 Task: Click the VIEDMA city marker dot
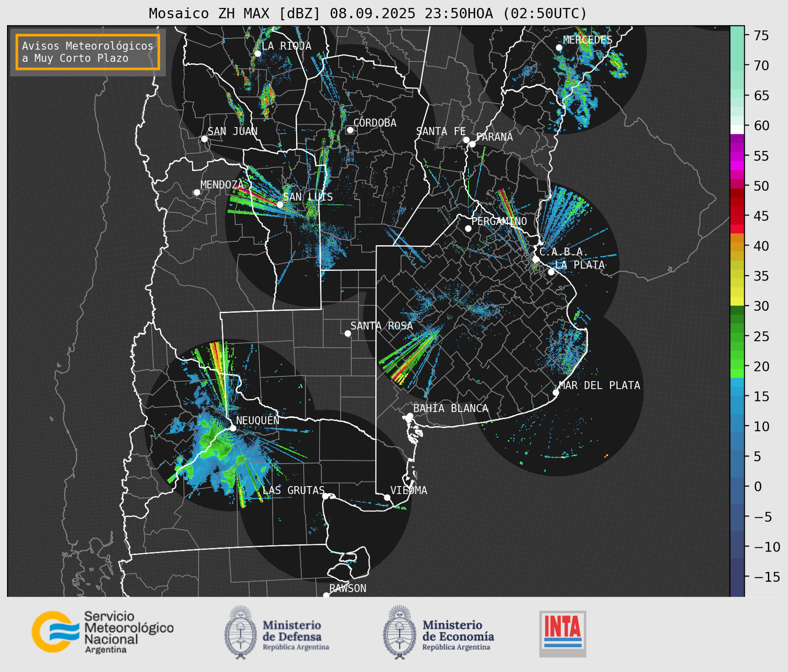[x=387, y=497]
